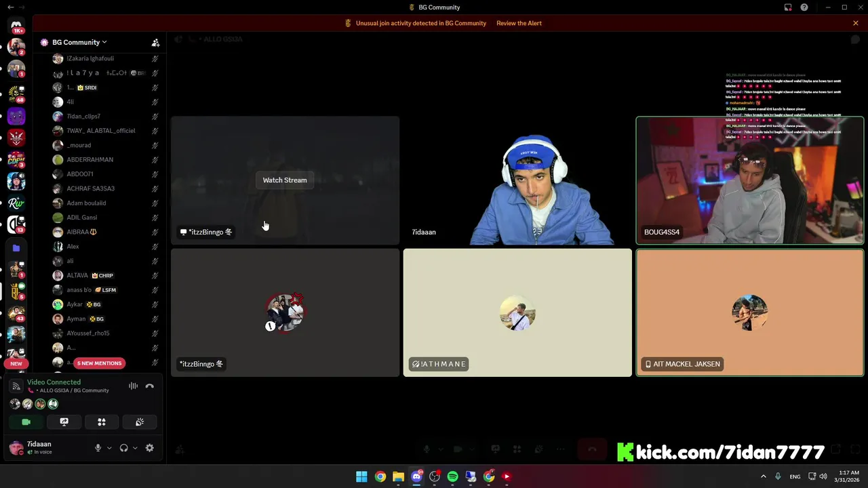Image resolution: width=868 pixels, height=488 pixels.
Task: Open ALLO GSI3A / BG Community channel link
Action: 74,390
